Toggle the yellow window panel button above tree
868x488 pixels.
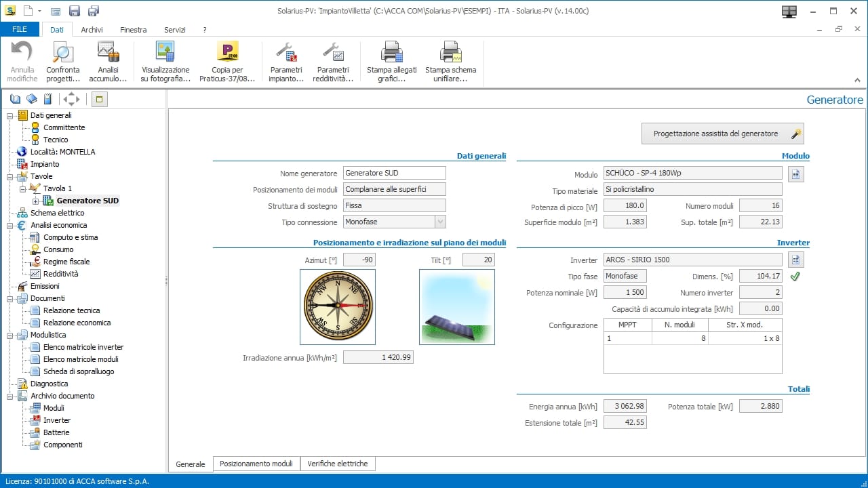pos(99,100)
